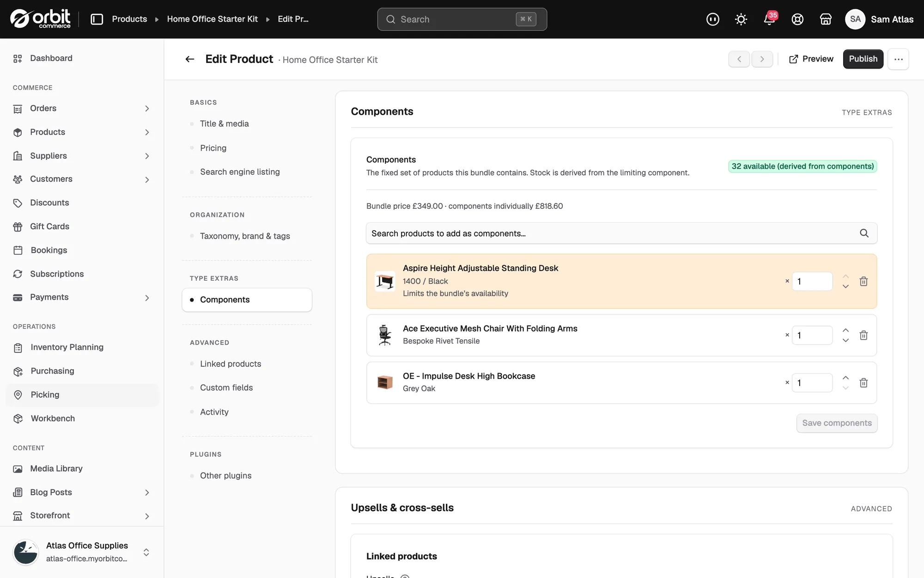Viewport: 924px width, 578px height.
Task: Increase quantity of Impulse Desk High Bookcase
Action: [845, 378]
